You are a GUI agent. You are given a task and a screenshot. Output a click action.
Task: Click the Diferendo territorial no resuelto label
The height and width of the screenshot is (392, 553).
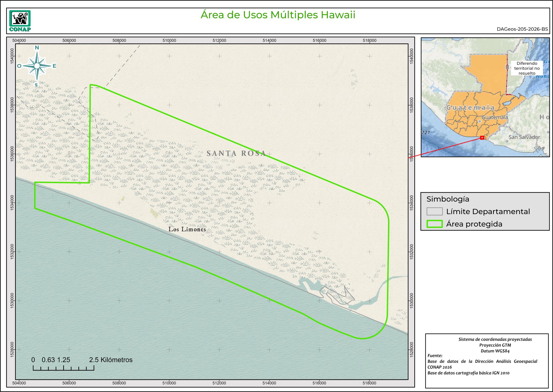tap(527, 68)
